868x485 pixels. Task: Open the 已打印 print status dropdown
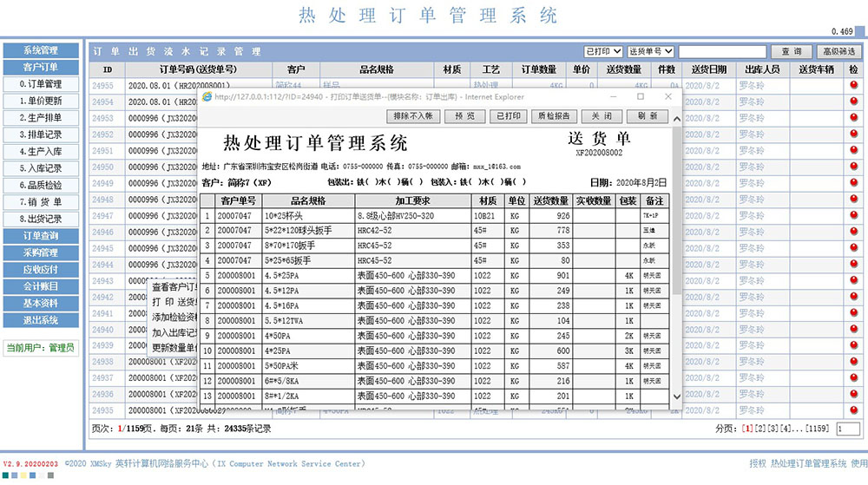click(603, 52)
